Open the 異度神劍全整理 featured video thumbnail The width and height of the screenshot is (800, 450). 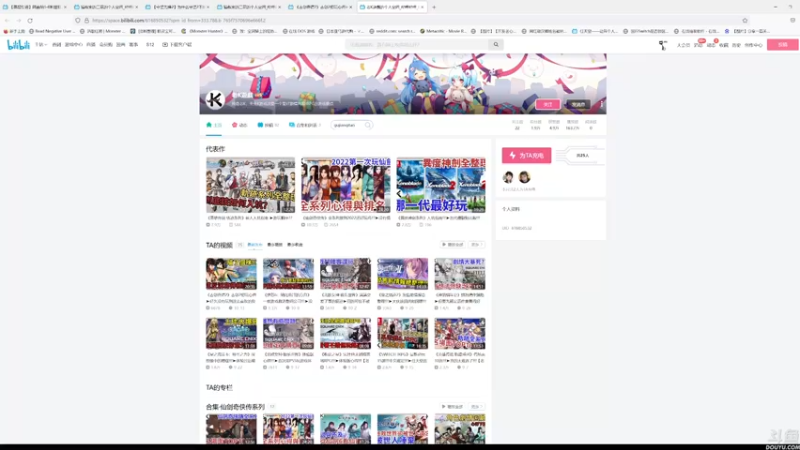pyautogui.click(x=441, y=185)
